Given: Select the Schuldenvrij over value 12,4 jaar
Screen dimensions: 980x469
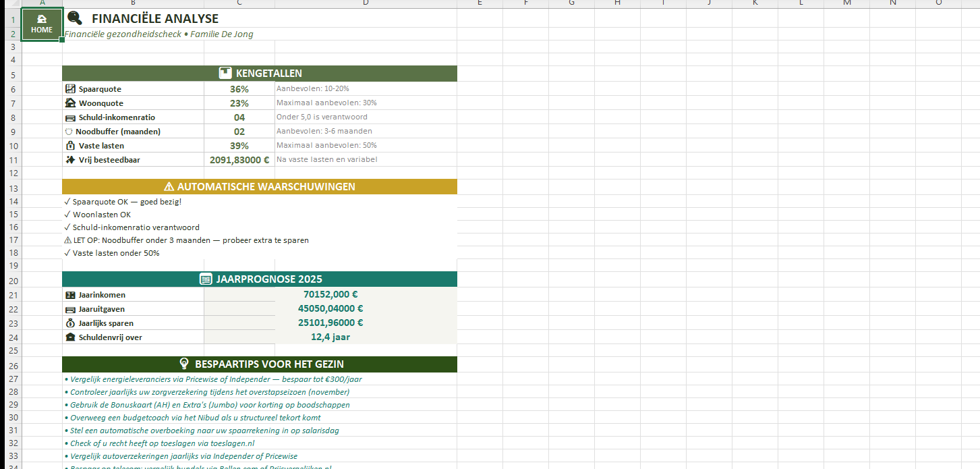Looking at the screenshot, I should tap(330, 337).
